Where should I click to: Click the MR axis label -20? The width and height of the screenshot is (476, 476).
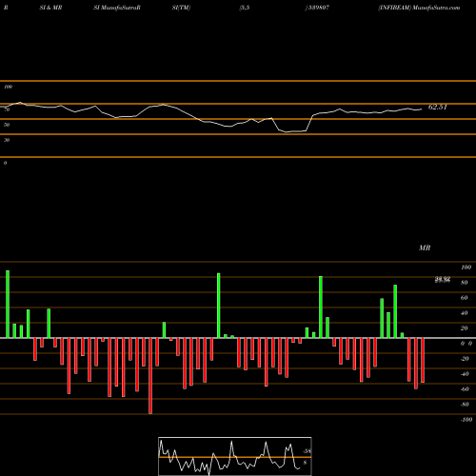[465, 359]
